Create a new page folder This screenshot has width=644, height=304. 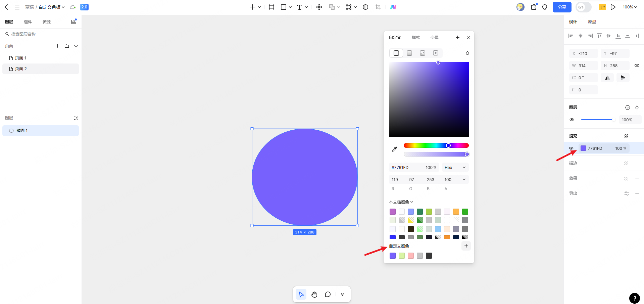pyautogui.click(x=67, y=46)
